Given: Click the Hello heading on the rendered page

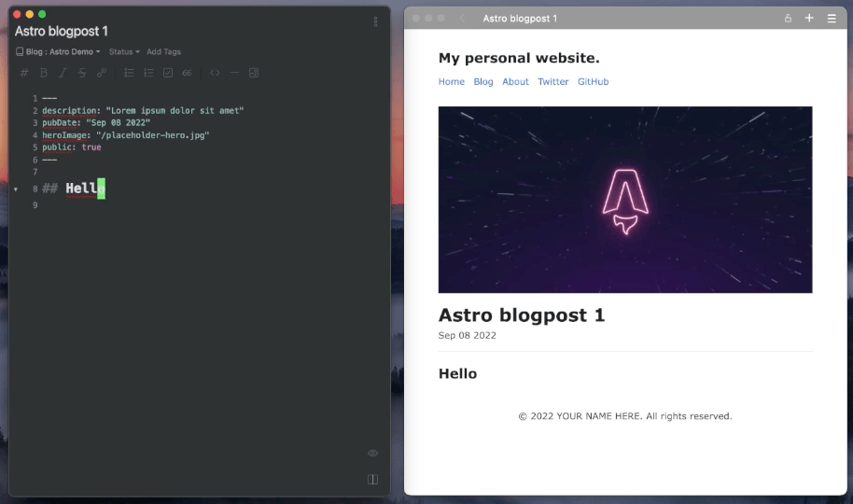Looking at the screenshot, I should [x=457, y=374].
